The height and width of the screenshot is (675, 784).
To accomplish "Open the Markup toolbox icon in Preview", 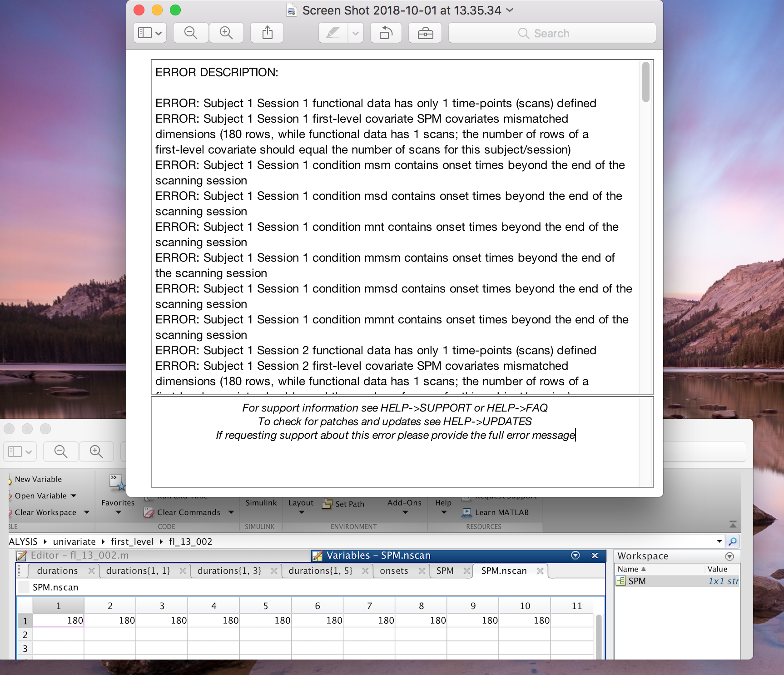I will click(425, 33).
